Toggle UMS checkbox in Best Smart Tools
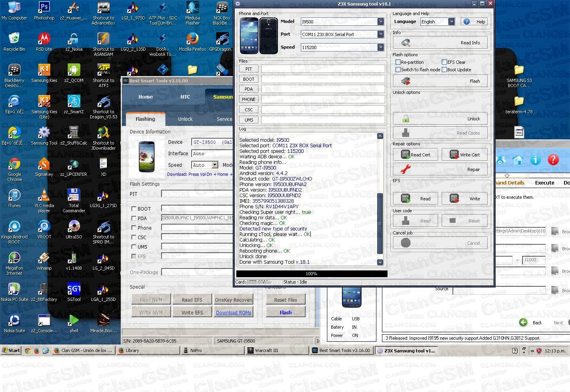This screenshot has width=570, height=392. tap(134, 247)
